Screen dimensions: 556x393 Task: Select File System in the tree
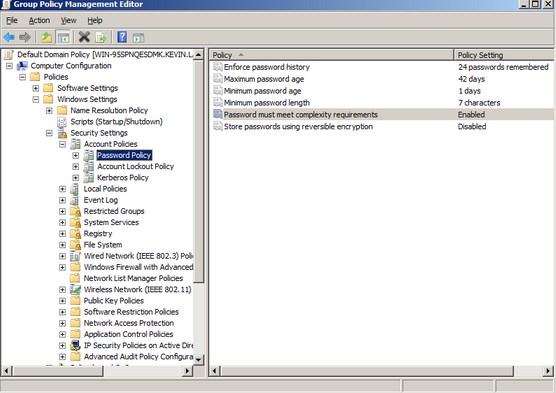click(102, 245)
